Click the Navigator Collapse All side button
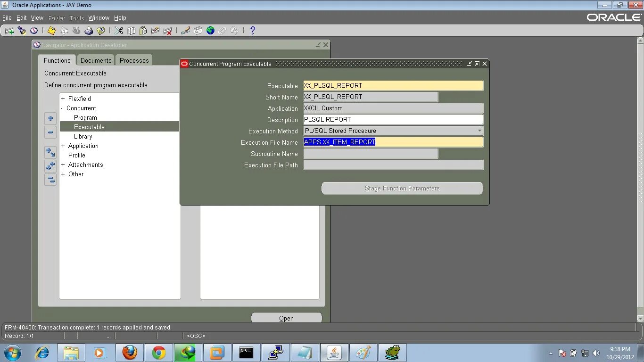The width and height of the screenshot is (644, 362). [x=50, y=180]
